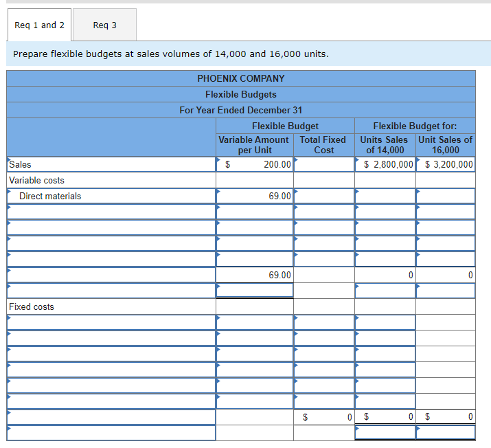Click the first fixed cost Total Fixed Cost cell
Screen dimensions: 491x448
[x=323, y=322]
